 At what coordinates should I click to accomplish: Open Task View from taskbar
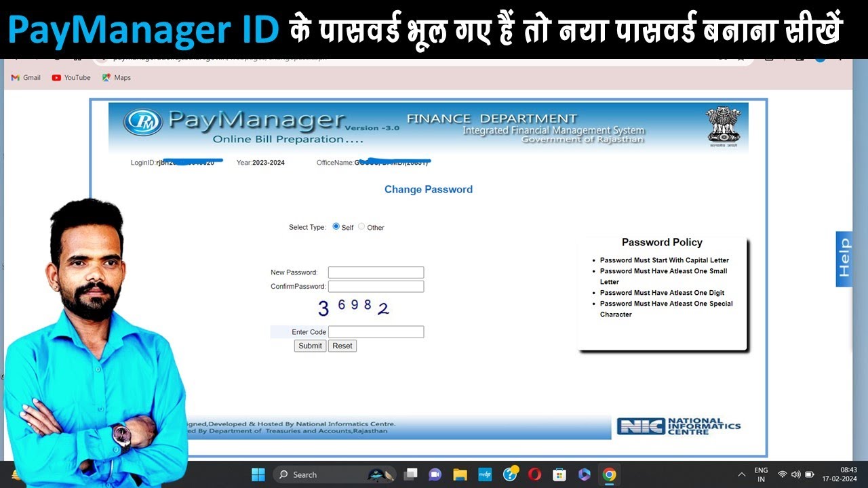tap(410, 474)
